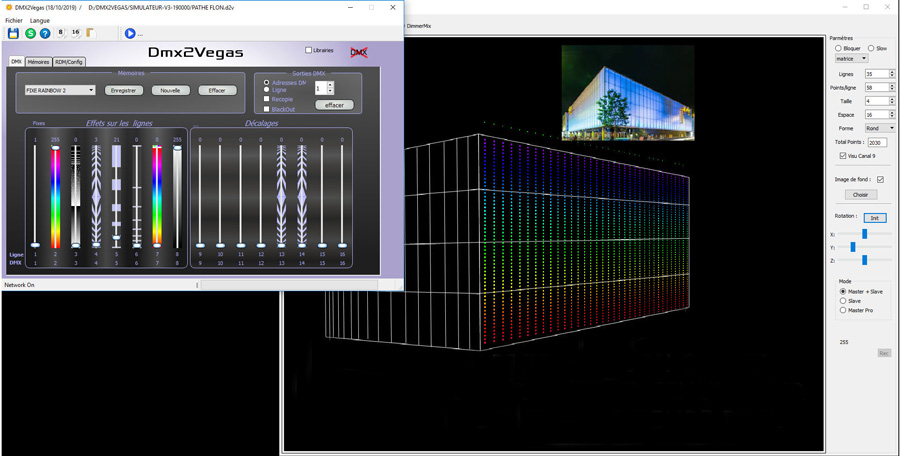Screen dimensions: 900x456
Task: Click the 16 channels toolbar icon
Action: tap(76, 33)
